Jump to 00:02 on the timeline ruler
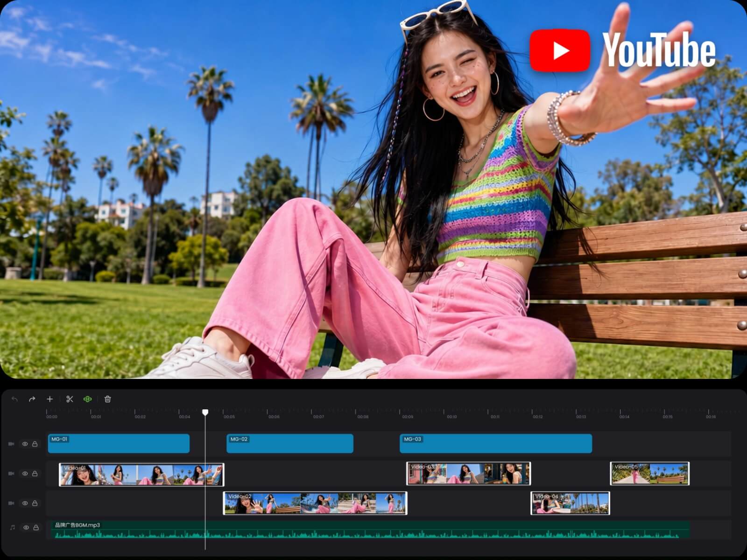Screen dimensions: 747x560 [x=140, y=417]
